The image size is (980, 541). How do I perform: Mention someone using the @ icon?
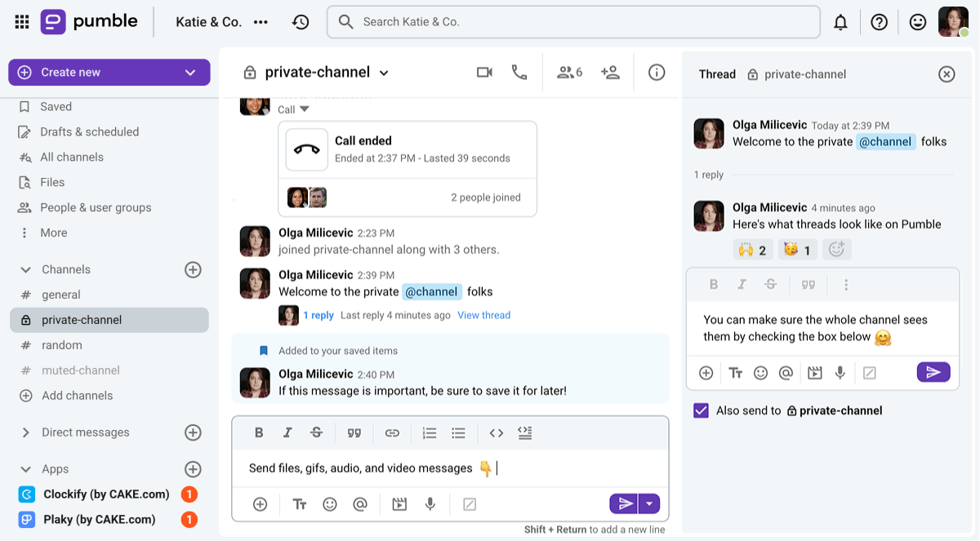click(x=360, y=503)
